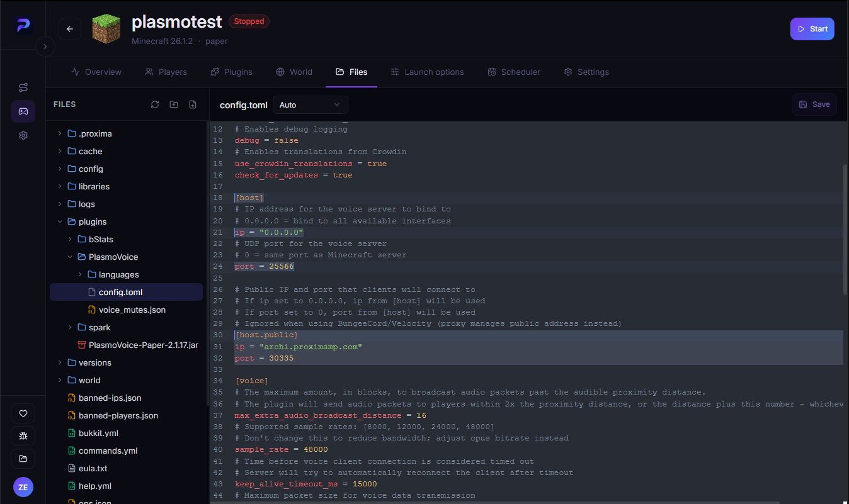Switch to the Plugins tab
The image size is (849, 504).
click(x=231, y=72)
